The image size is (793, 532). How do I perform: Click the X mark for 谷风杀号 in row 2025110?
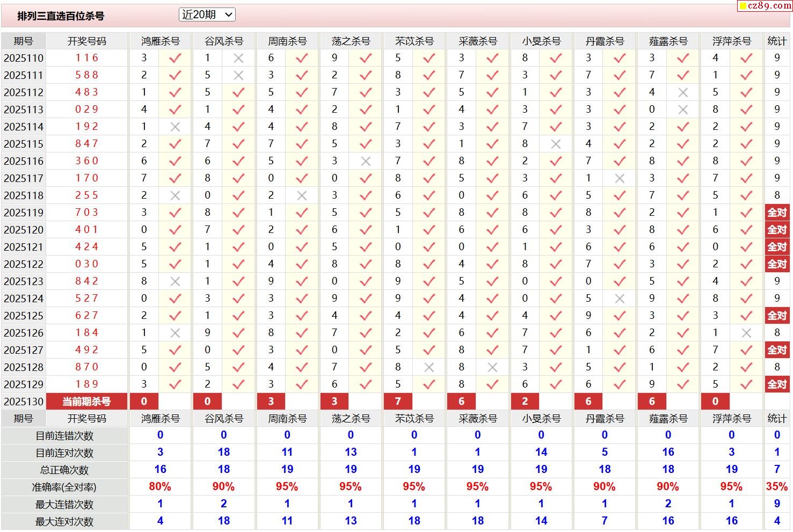pyautogui.click(x=238, y=58)
